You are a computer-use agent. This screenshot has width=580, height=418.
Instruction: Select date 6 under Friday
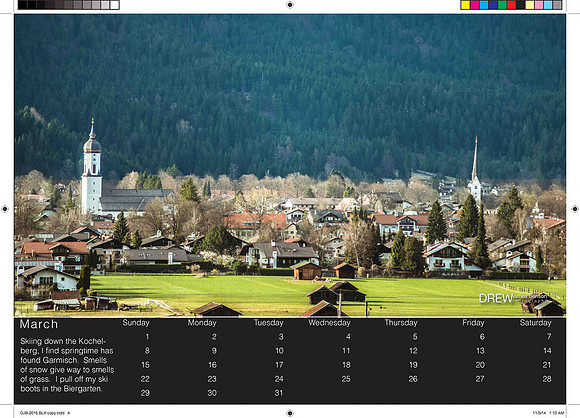tap(482, 337)
